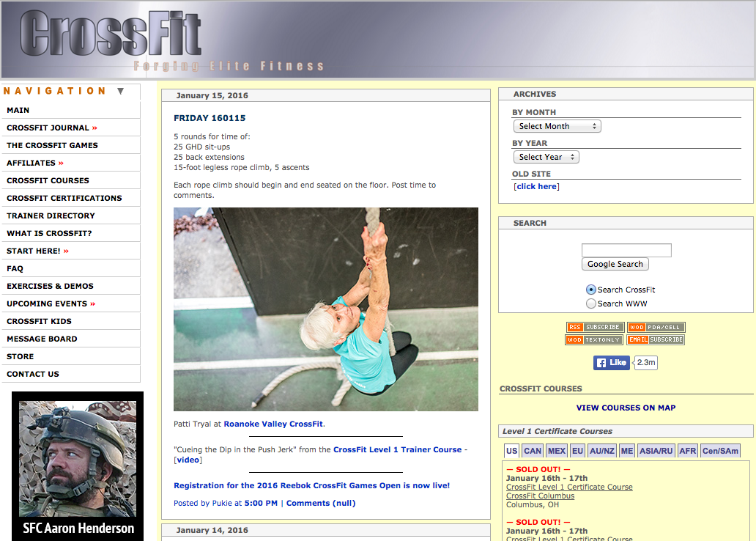Open View Courses on Map link

626,408
